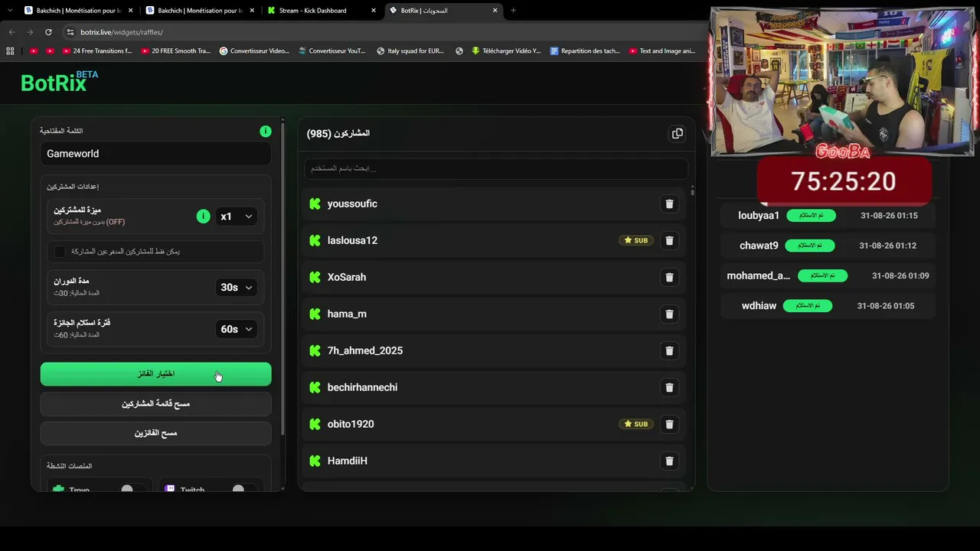Open the Convertisseur Video bookmark
Image resolution: width=980 pixels, height=551 pixels.
(254, 51)
